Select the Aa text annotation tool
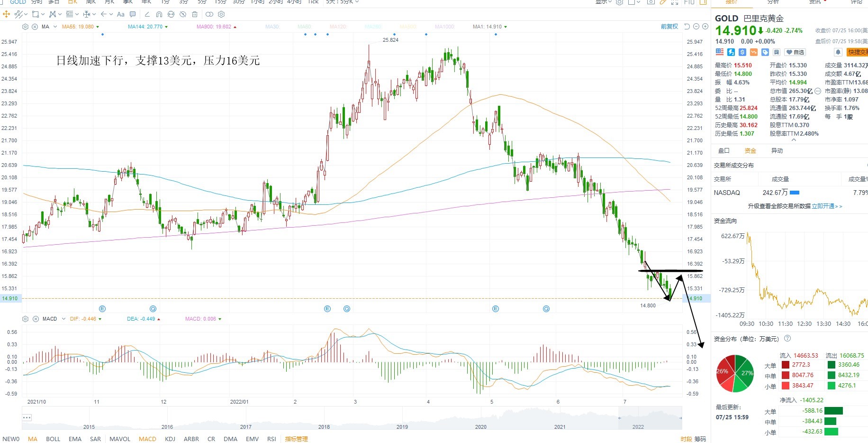868x443 pixels. point(121,14)
